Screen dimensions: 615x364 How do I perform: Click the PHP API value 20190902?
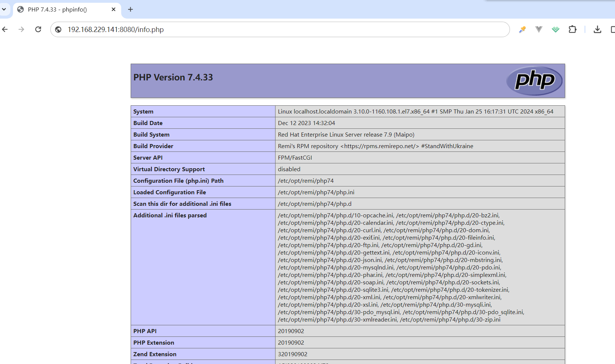tap(291, 331)
